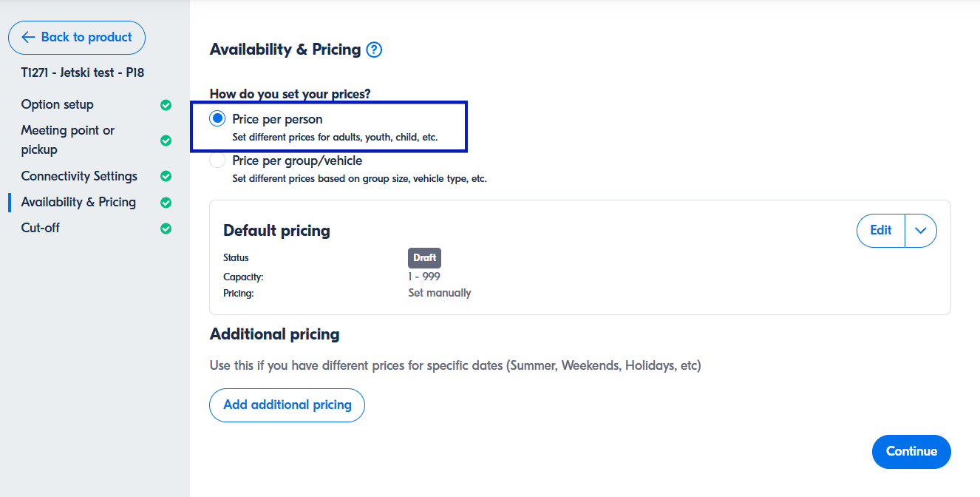Click green checkmark beside Connectivity Settings
This screenshot has height=497, width=980.
166,176
